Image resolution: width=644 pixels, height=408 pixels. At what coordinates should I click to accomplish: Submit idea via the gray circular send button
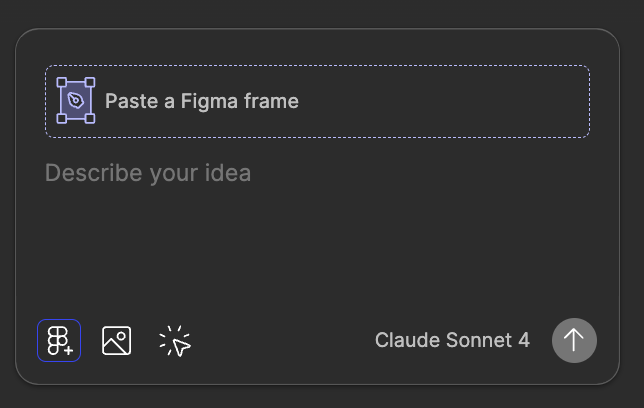click(574, 341)
